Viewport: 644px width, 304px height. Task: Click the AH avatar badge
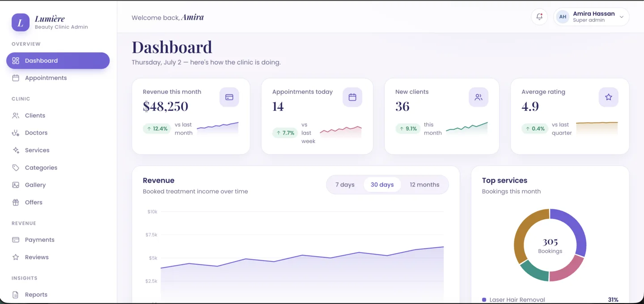(563, 17)
